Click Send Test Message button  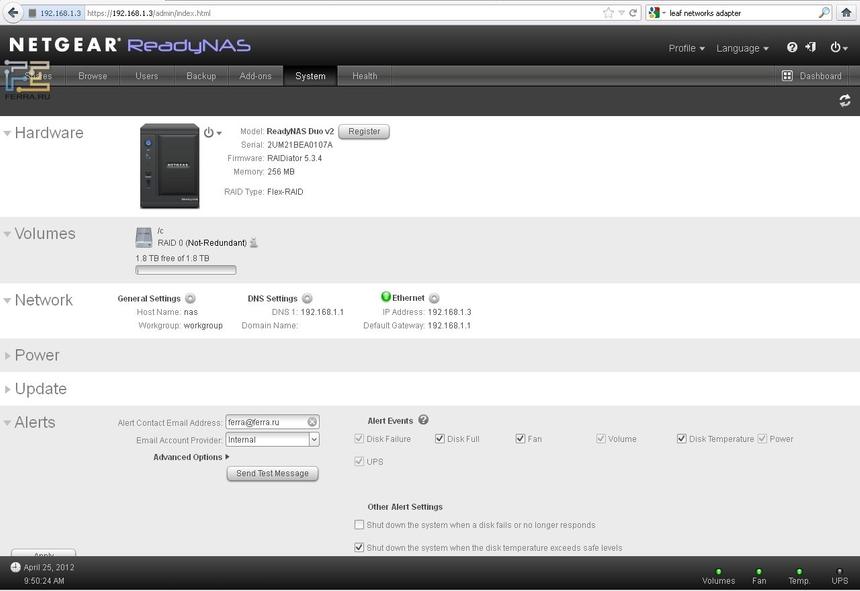coord(272,473)
